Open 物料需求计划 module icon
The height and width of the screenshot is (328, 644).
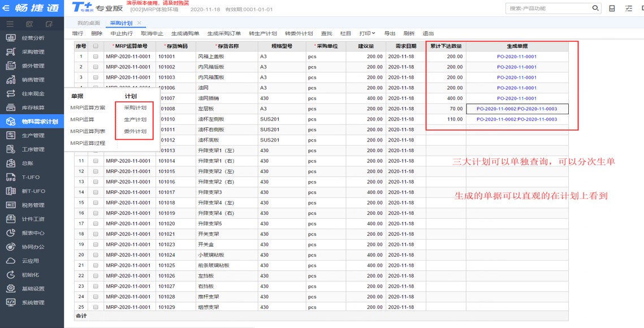pyautogui.click(x=11, y=122)
